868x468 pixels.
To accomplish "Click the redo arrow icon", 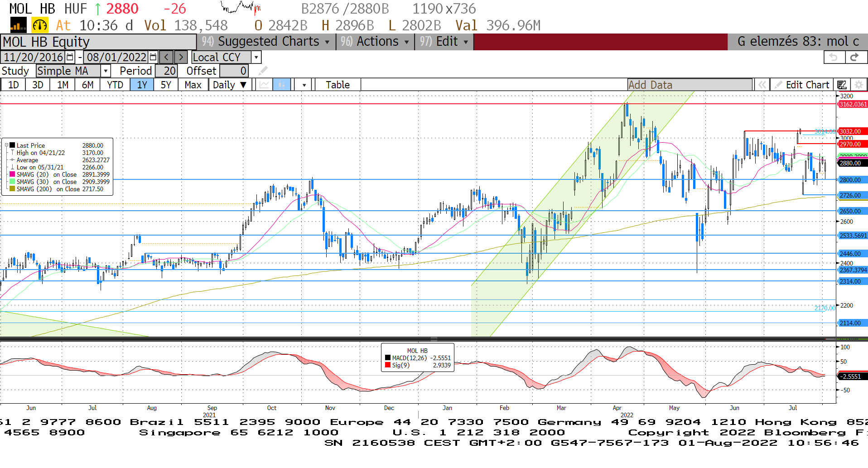I will pos(855,57).
